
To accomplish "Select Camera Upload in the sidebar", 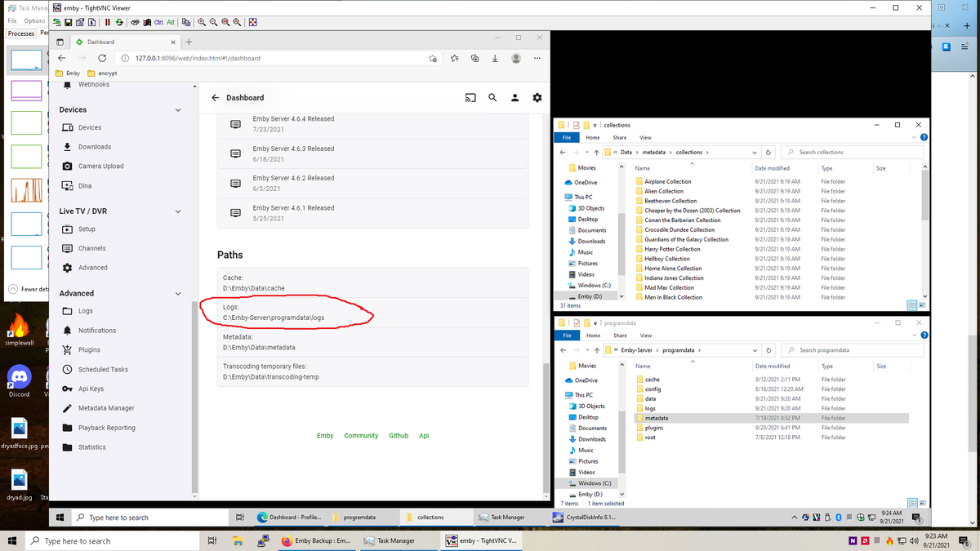I will (x=100, y=166).
